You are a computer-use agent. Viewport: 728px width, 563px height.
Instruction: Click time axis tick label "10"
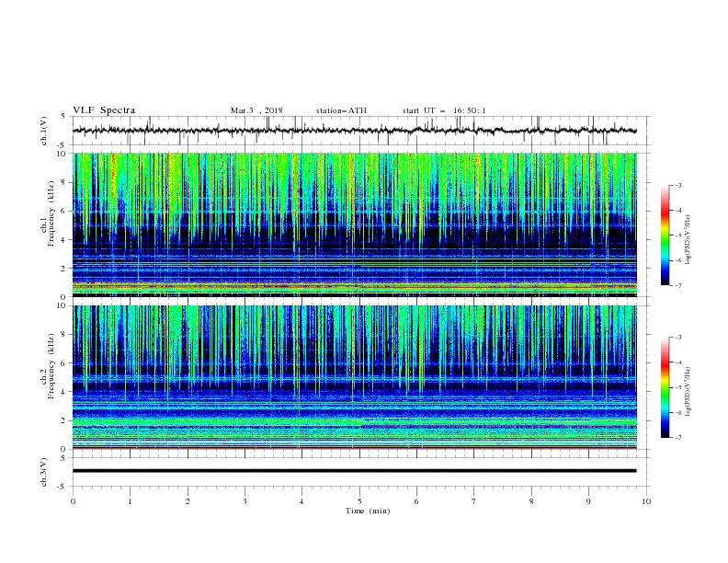coord(646,501)
